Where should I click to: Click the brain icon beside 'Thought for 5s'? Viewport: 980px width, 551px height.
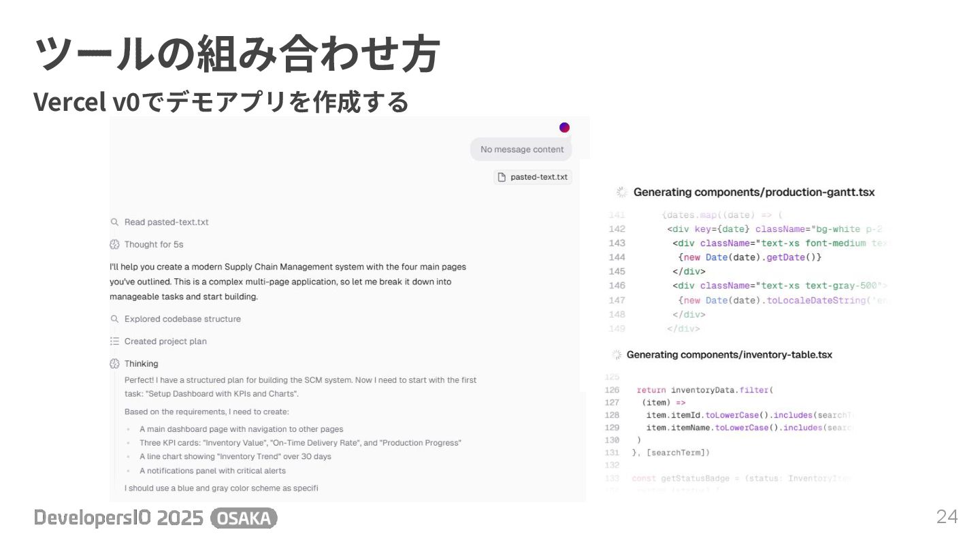point(114,244)
